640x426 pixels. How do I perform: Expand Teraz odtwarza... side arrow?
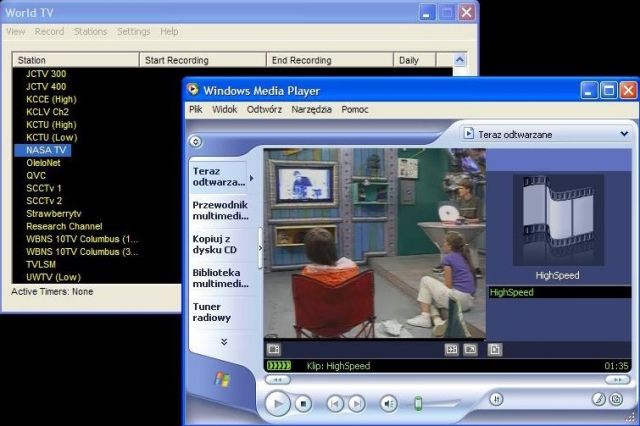tap(251, 178)
